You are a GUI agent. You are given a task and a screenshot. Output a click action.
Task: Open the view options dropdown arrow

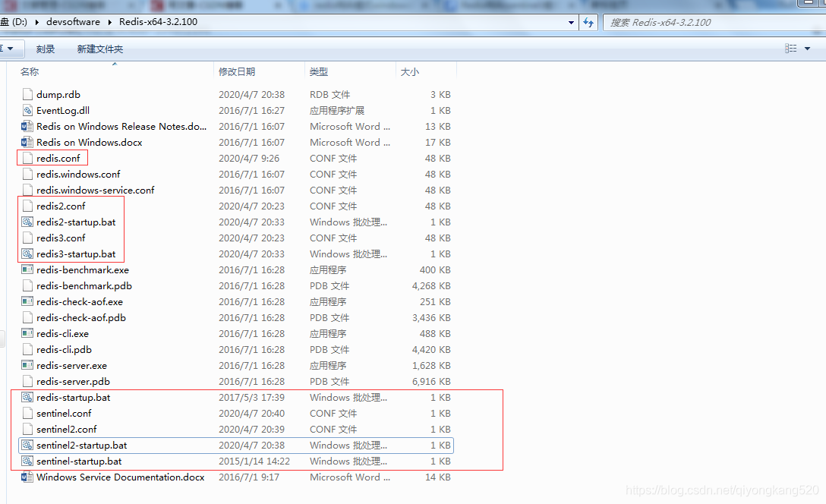click(807, 49)
